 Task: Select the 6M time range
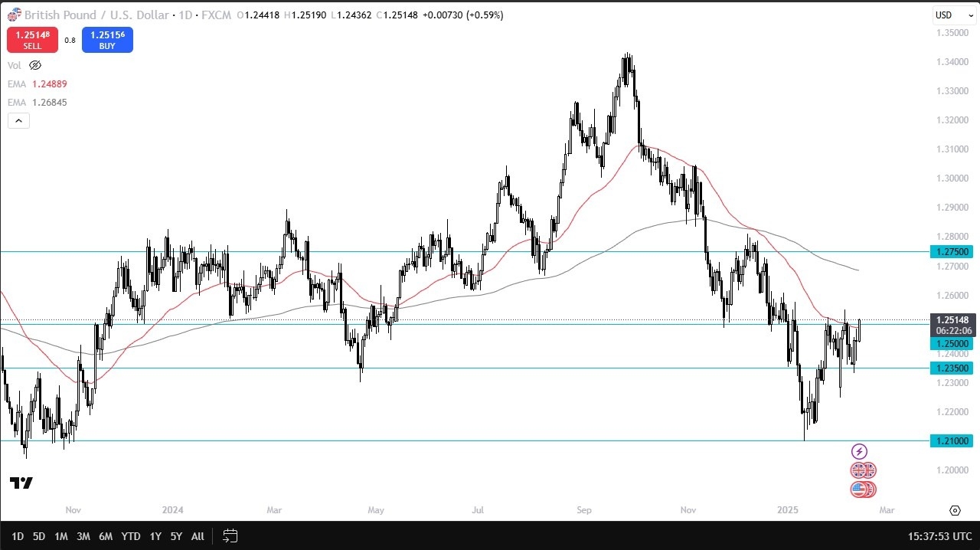[x=106, y=536]
